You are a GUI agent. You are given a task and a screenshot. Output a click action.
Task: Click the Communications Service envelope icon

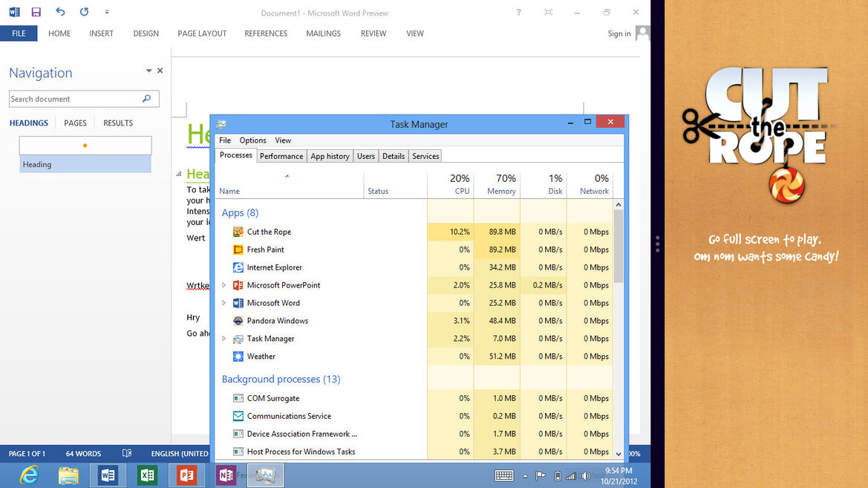(238, 416)
